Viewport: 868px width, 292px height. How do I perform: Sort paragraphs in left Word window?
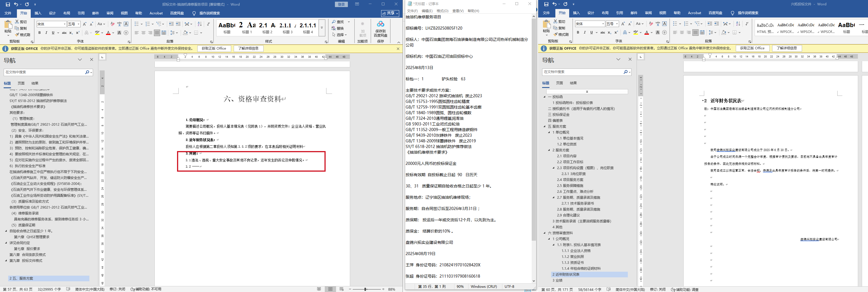tap(200, 24)
